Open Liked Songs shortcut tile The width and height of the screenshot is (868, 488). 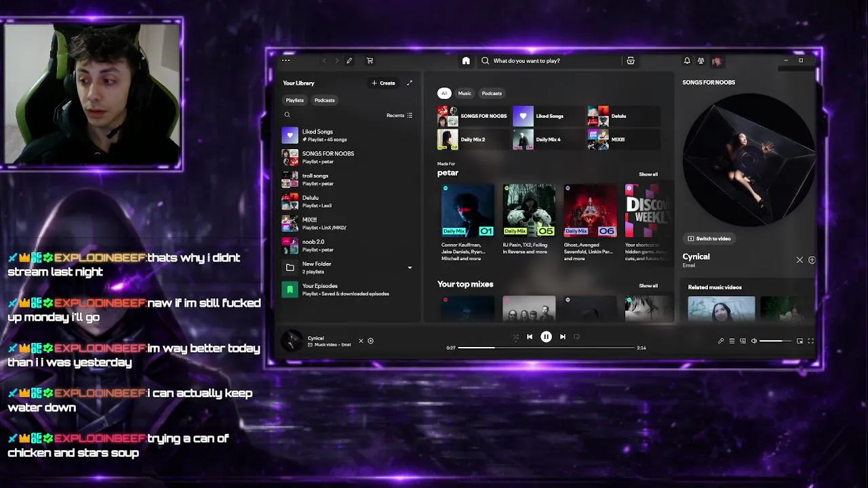click(549, 116)
